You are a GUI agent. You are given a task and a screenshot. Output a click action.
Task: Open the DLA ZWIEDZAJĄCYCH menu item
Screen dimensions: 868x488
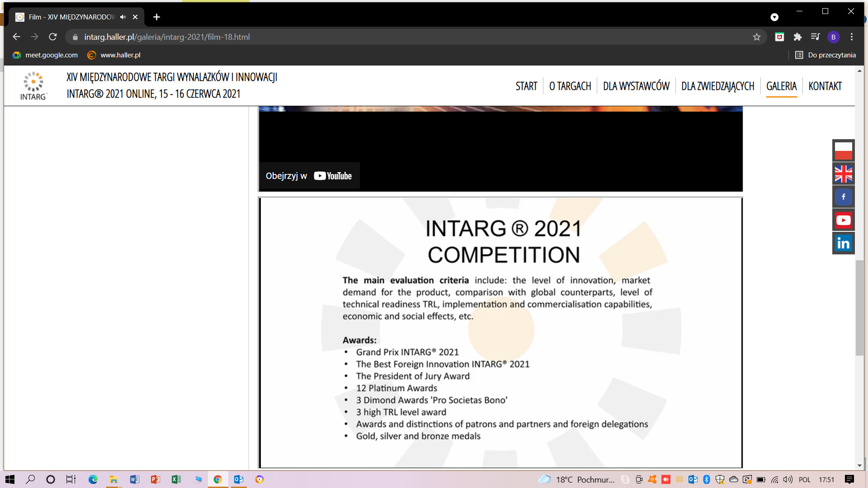click(x=717, y=86)
